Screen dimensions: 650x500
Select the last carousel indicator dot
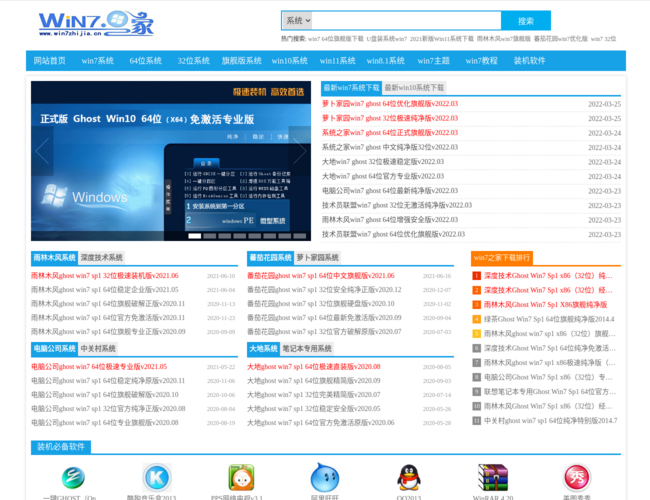coord(300,236)
